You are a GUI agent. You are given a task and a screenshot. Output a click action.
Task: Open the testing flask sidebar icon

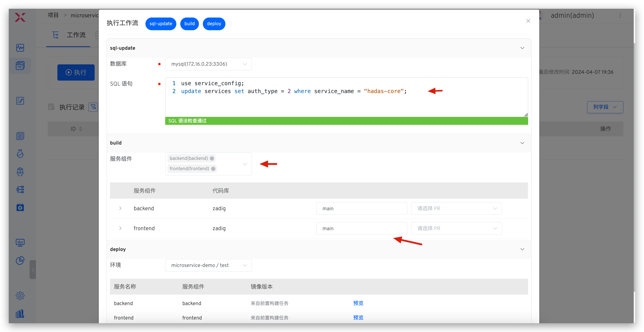coord(20,154)
